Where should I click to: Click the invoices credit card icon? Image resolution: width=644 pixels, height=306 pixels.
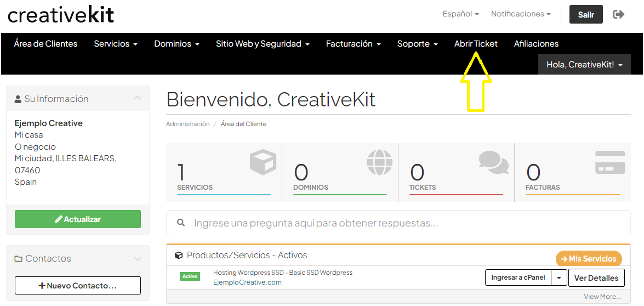point(610,163)
